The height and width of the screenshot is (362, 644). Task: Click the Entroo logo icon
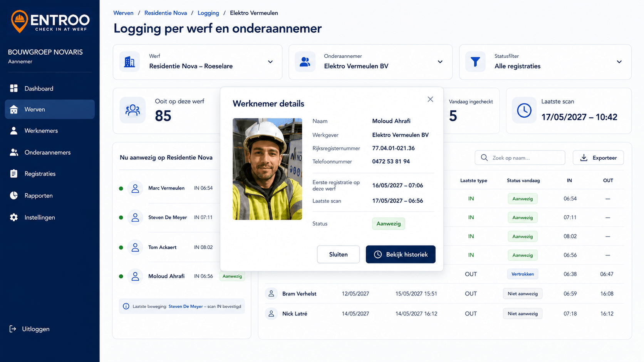tap(19, 21)
